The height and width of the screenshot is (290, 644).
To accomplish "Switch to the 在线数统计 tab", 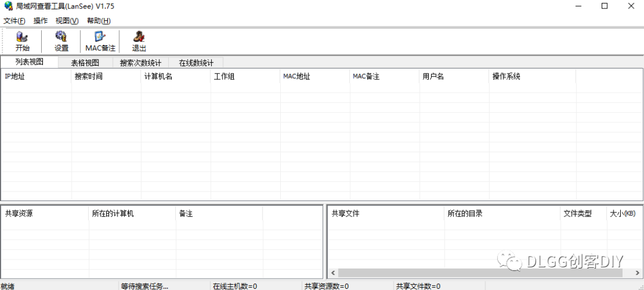I will pyautogui.click(x=196, y=63).
